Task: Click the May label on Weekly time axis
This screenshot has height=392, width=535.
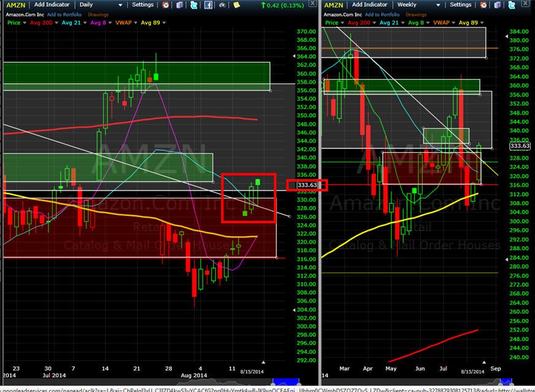Action: 391,369
